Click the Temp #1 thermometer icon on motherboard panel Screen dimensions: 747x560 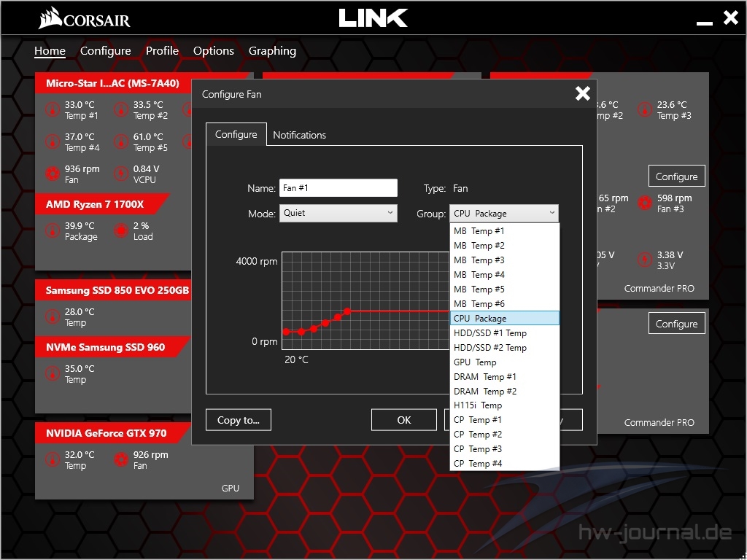pyautogui.click(x=52, y=110)
